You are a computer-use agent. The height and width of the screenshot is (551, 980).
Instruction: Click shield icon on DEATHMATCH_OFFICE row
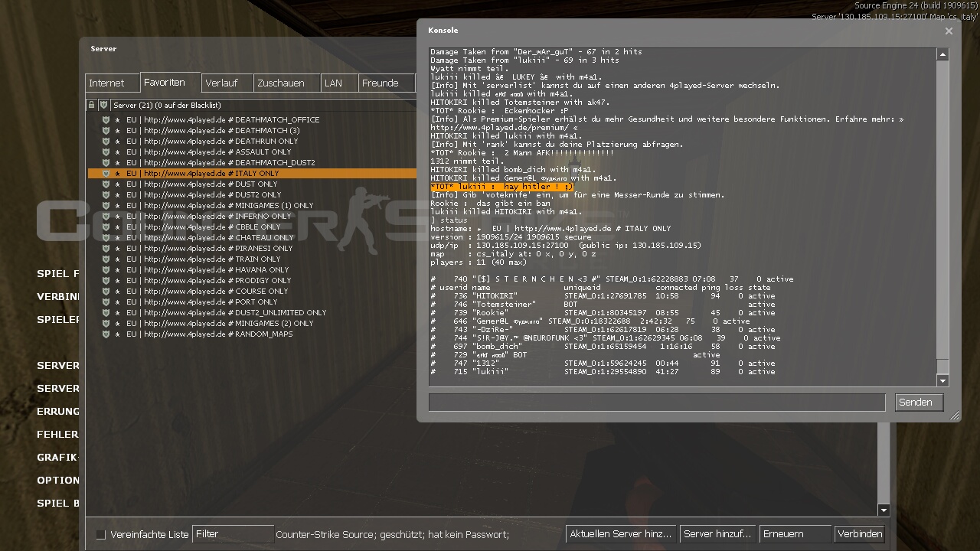(106, 120)
